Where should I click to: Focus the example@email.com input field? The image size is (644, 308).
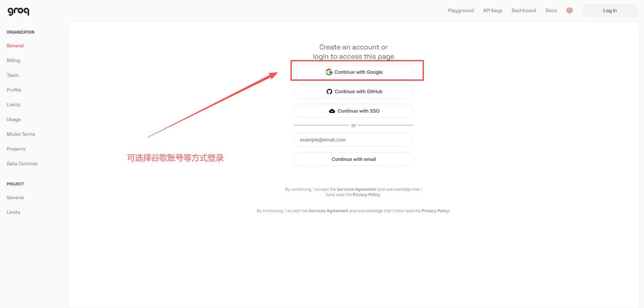[x=354, y=140]
